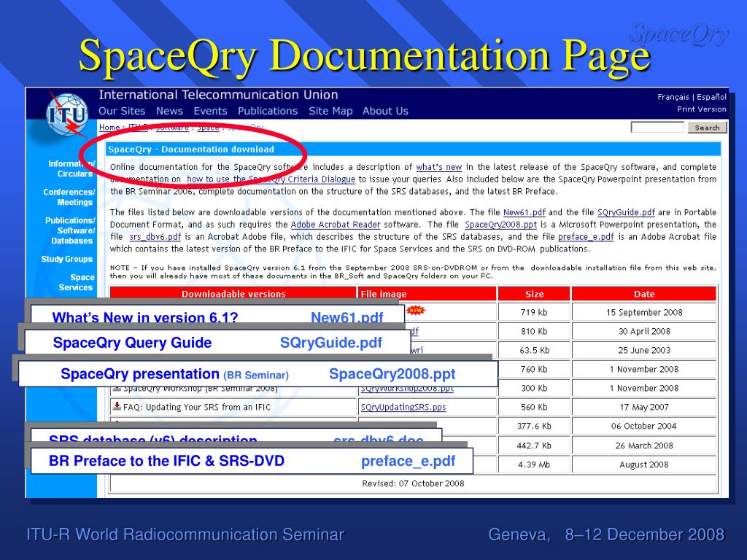The width and height of the screenshot is (747, 560).
Task: Click the "ITU-R World Radiocommunication Seminar" footer text
Action: [x=185, y=534]
